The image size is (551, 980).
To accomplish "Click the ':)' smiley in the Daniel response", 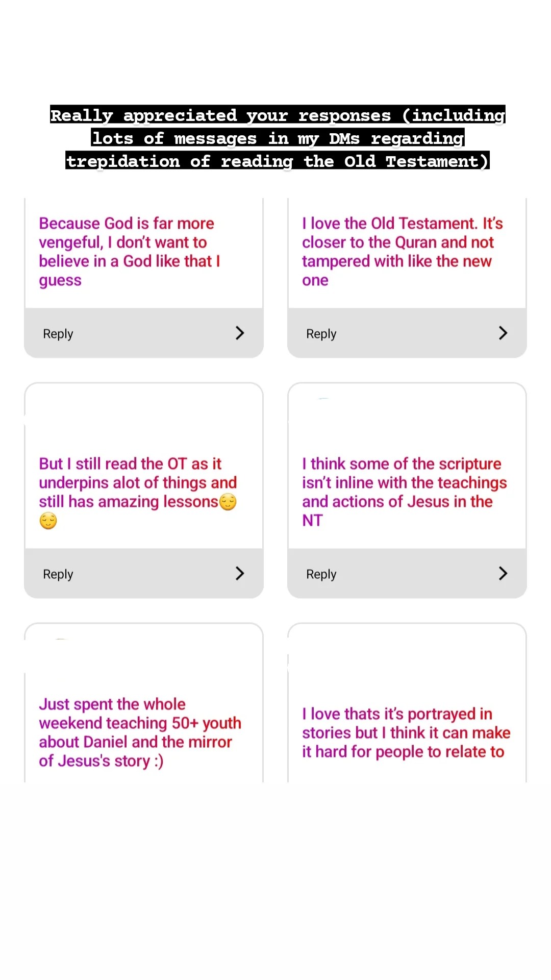I will click(x=159, y=762).
